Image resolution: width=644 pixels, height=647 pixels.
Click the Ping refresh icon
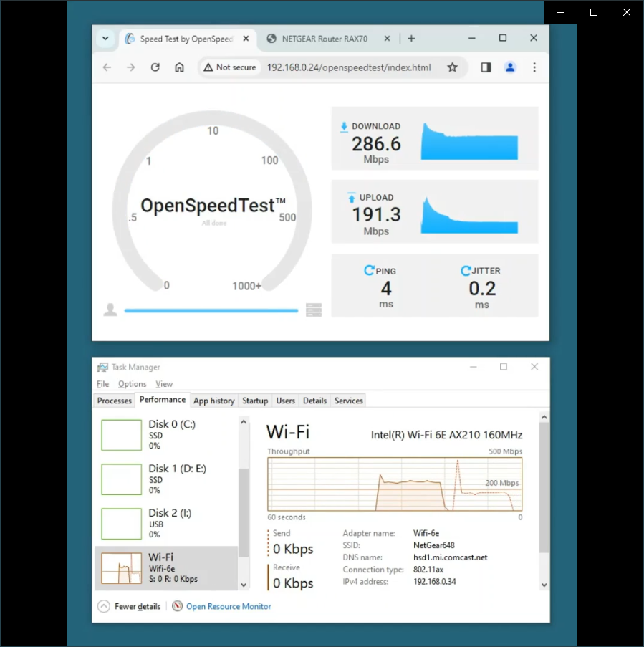[369, 271]
